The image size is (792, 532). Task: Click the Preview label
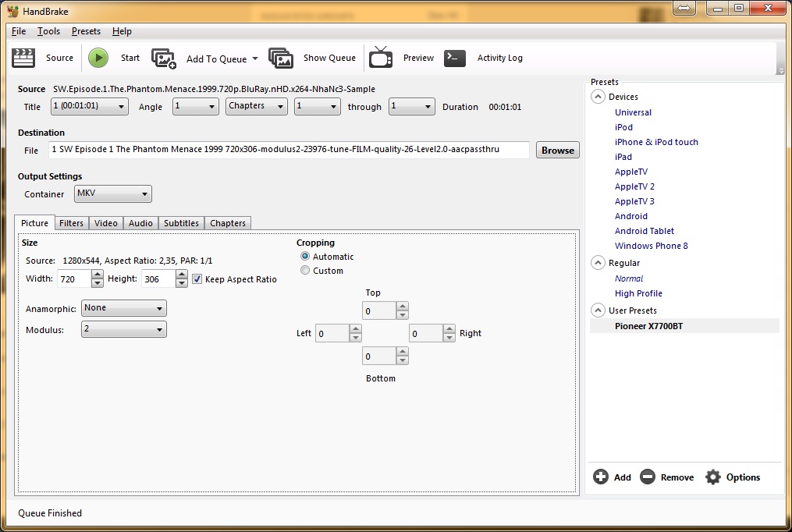[418, 58]
